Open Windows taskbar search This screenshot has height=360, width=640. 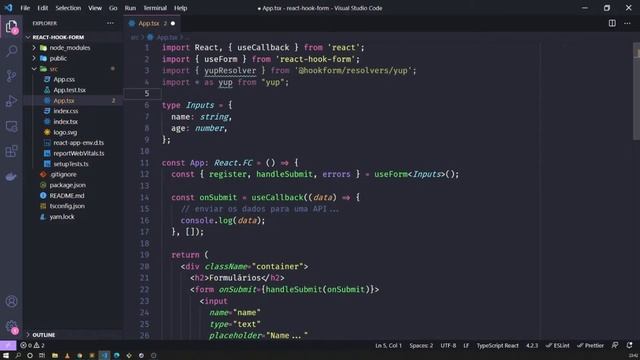click(x=18, y=356)
